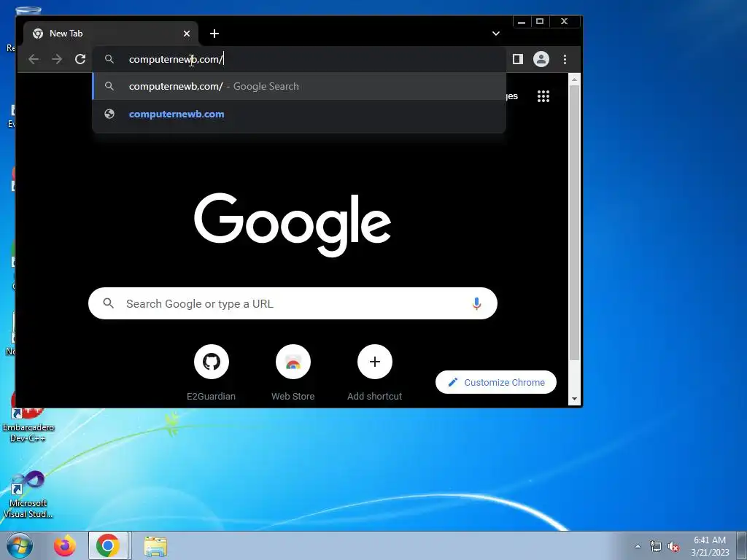Open the Google apps grid
747x560 pixels.
pyautogui.click(x=543, y=96)
